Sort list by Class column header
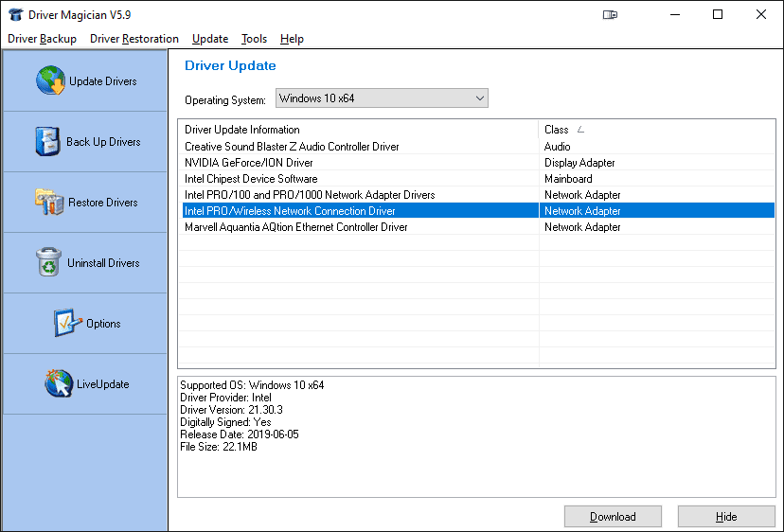This screenshot has height=532, width=784. click(x=656, y=130)
